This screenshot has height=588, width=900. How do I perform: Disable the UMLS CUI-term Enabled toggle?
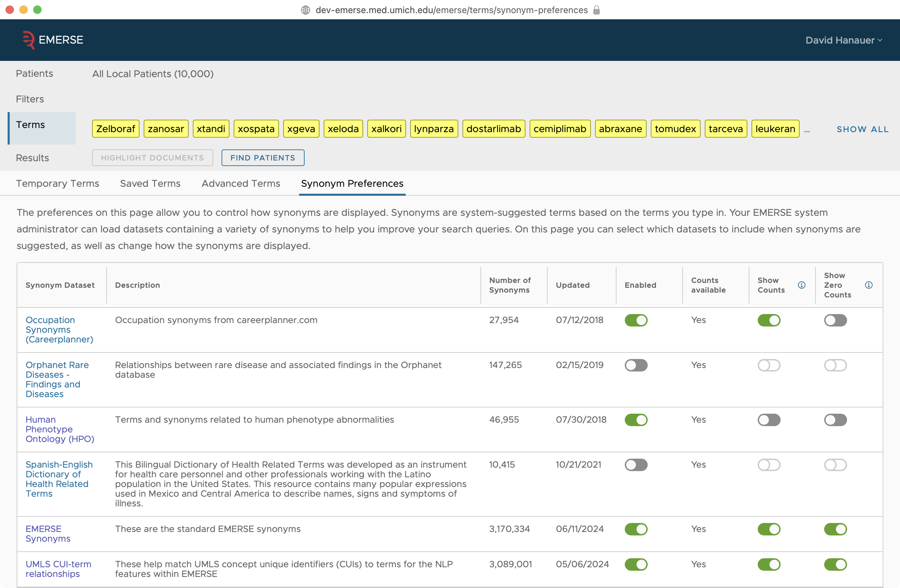click(x=636, y=564)
